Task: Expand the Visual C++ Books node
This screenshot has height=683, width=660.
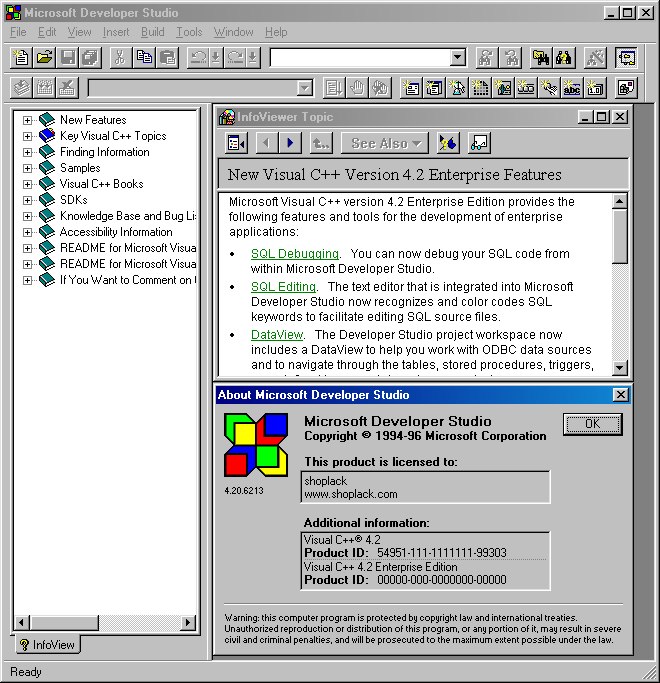Action: click(x=27, y=184)
